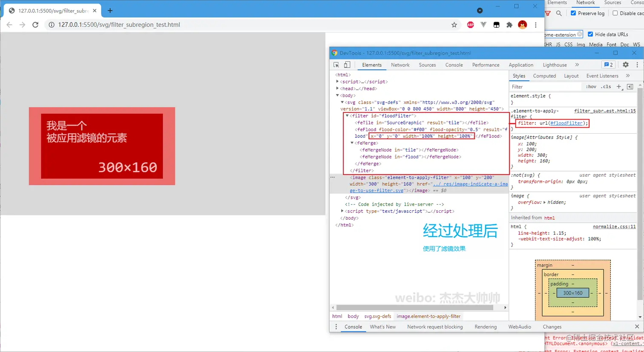Follow the #floodFilter link in filter rule
Screen dimensions: 644x352
(566, 123)
